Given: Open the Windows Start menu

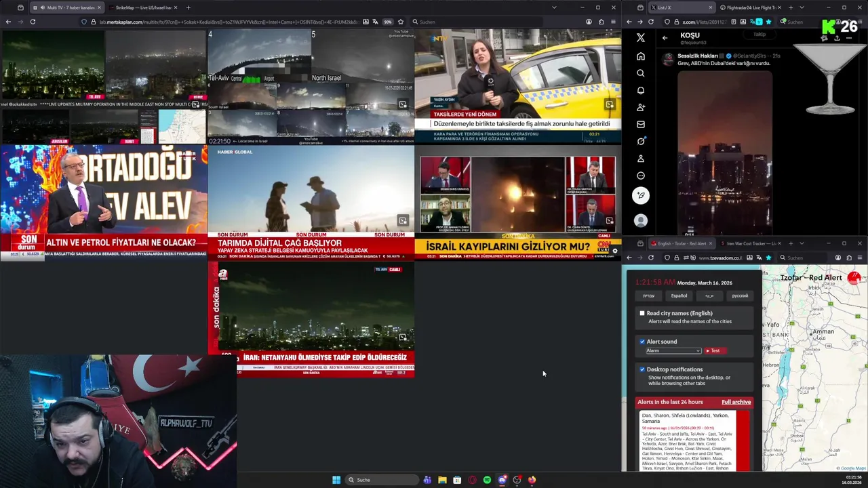Looking at the screenshot, I should point(336,480).
